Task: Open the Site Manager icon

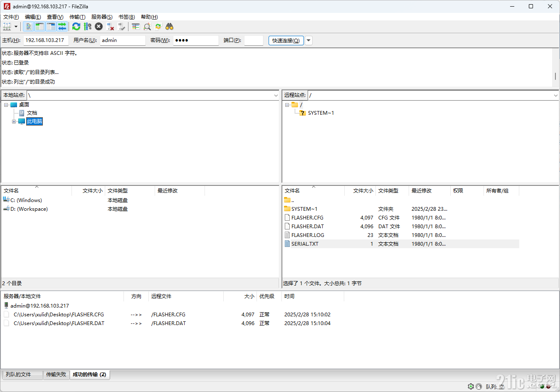Action: coord(7,27)
